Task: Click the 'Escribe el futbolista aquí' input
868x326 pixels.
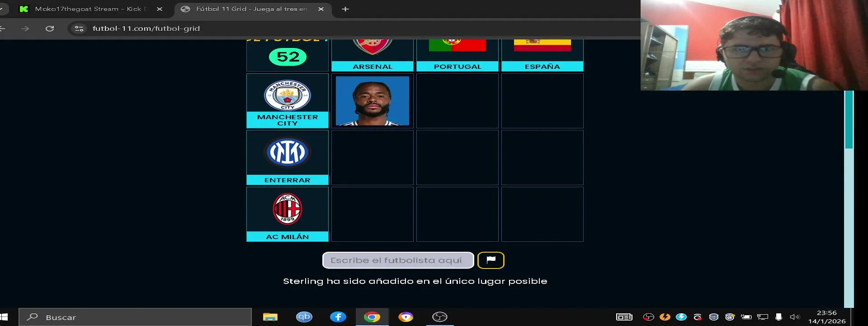Action: point(398,260)
